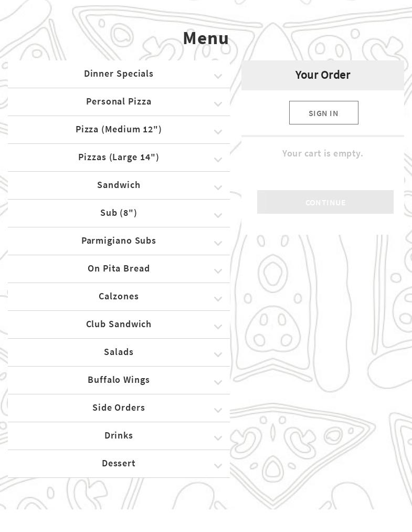
Task: Click chevron on On Pita Bread row
Action: tap(218, 272)
